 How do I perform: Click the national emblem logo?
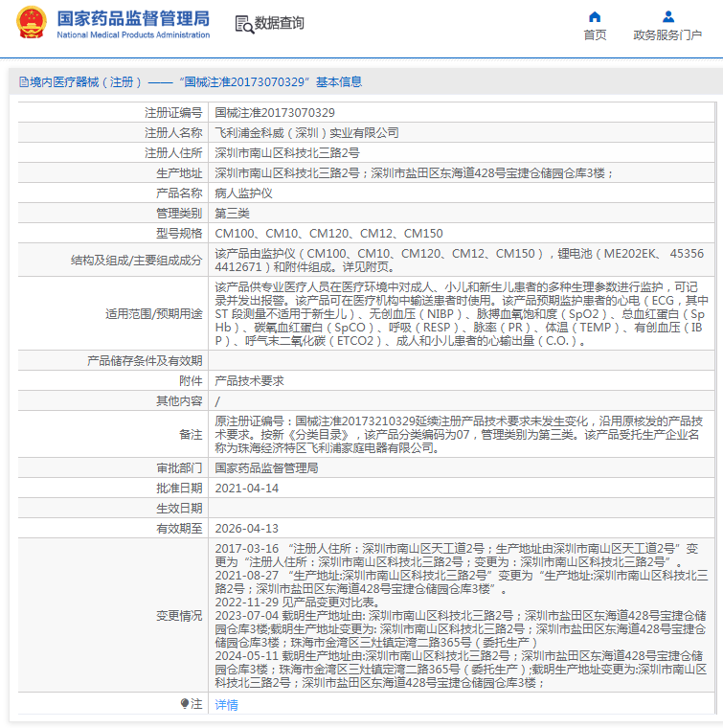[x=31, y=22]
